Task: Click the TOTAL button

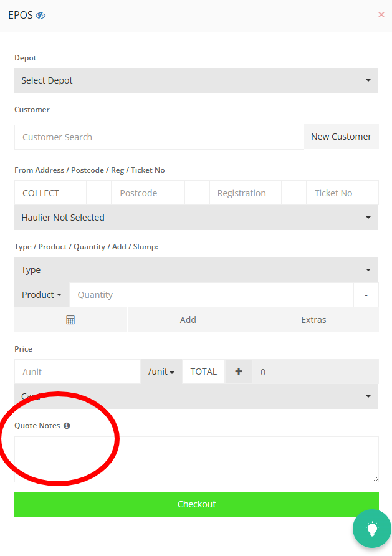Action: pos(203,371)
